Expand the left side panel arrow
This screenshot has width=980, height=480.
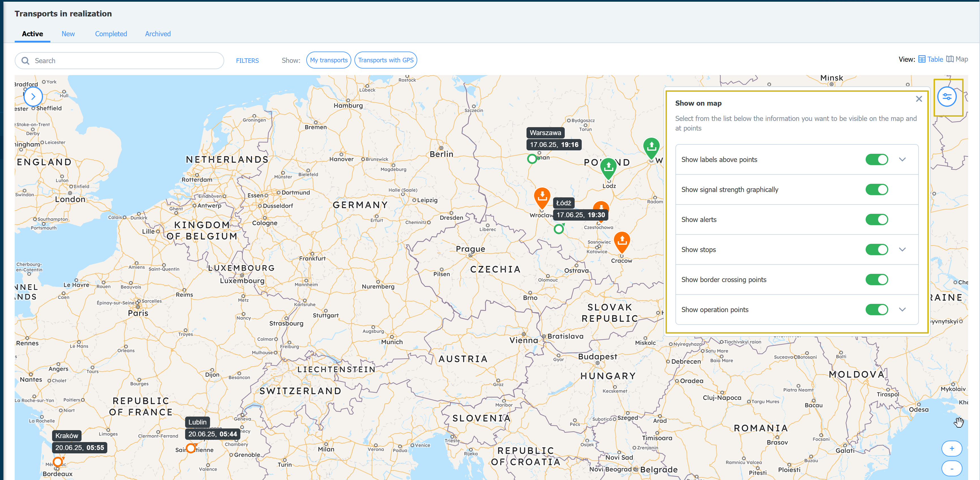(33, 96)
